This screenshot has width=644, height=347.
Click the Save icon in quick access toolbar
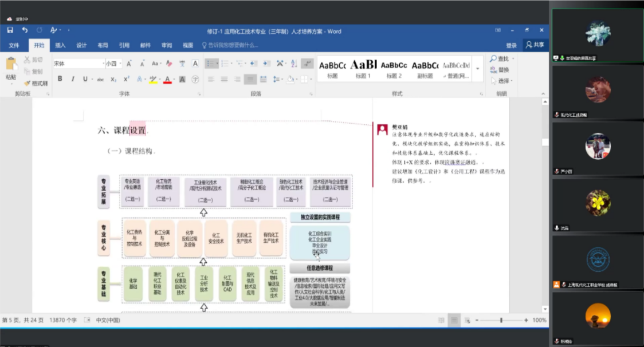10,30
